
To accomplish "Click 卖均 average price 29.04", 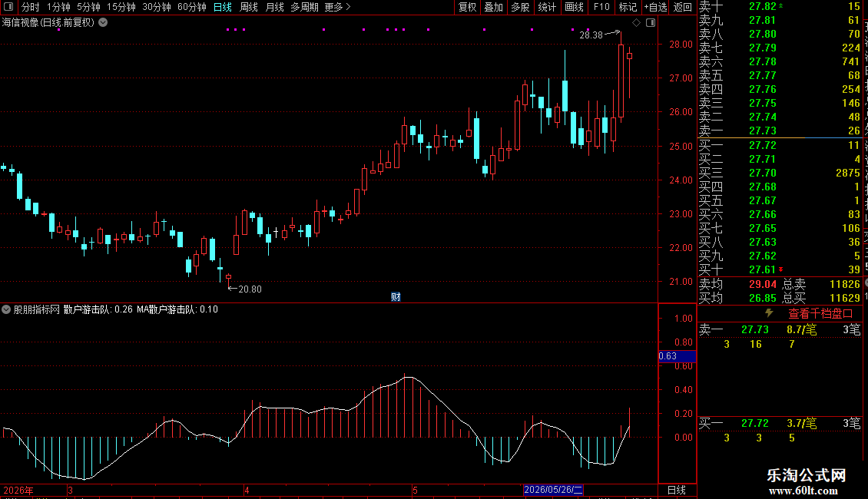I will click(x=762, y=284).
